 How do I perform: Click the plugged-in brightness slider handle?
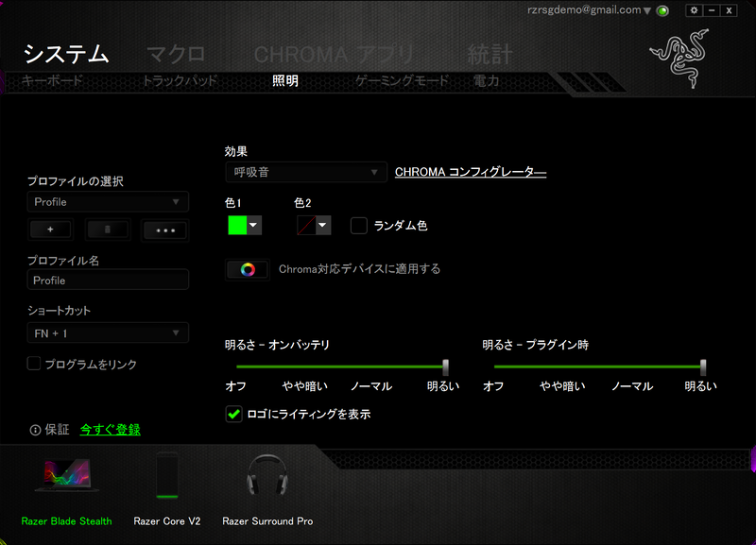click(703, 367)
